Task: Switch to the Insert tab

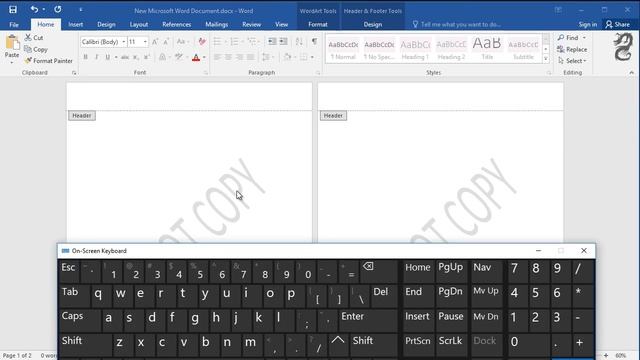Action: click(x=76, y=24)
